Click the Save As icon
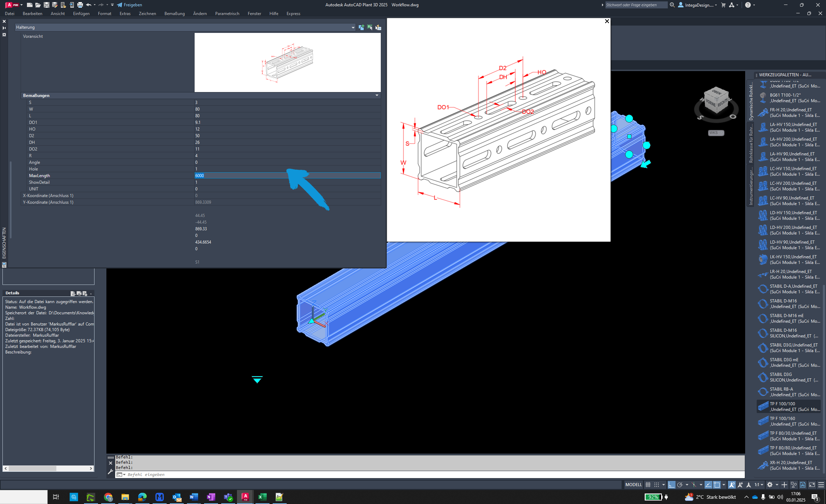Screen dimensions: 826x504 coord(55,5)
